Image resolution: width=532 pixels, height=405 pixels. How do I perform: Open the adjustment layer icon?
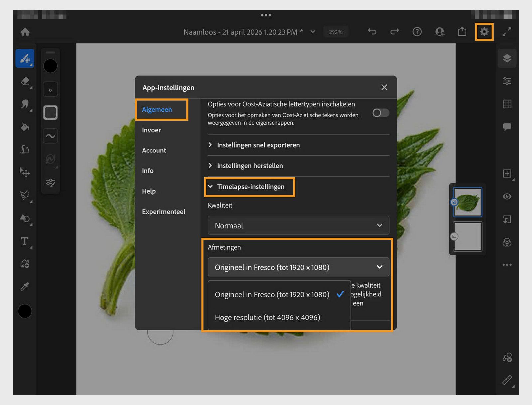pyautogui.click(x=507, y=242)
